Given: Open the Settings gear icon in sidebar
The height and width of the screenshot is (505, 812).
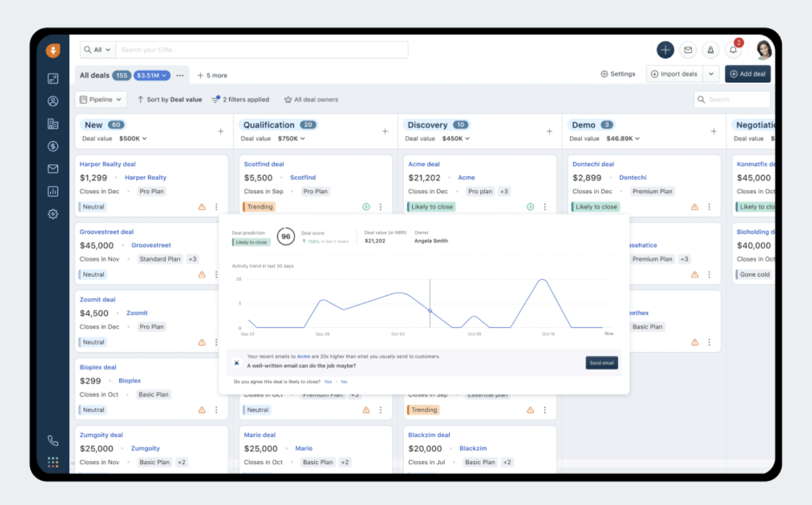Looking at the screenshot, I should [x=53, y=214].
